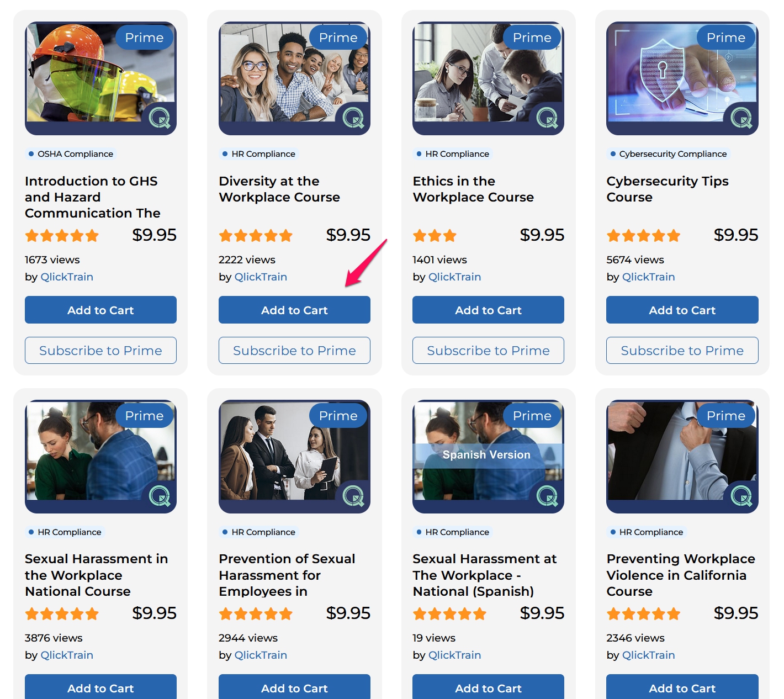Image resolution: width=784 pixels, height=699 pixels.
Task: Add Introduction to GHS course to cart
Action: (x=100, y=310)
